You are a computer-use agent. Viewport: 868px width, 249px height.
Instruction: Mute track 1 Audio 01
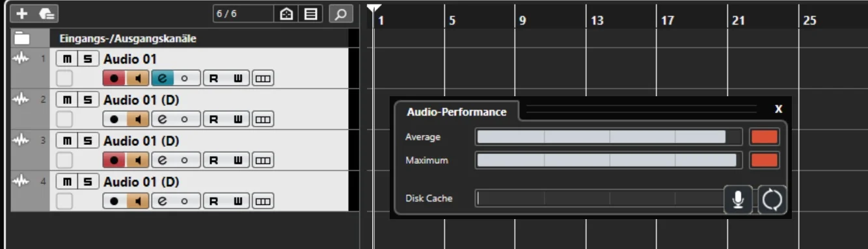point(66,59)
